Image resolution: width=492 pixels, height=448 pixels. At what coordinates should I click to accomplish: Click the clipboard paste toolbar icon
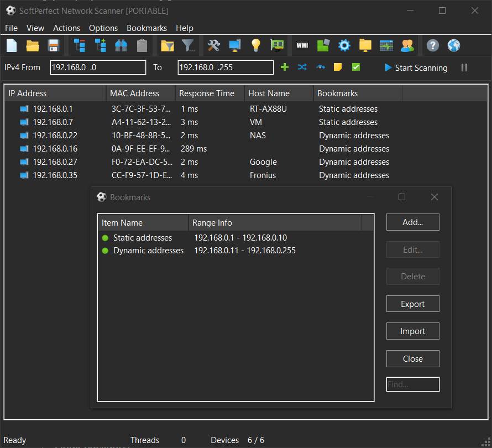(x=142, y=45)
